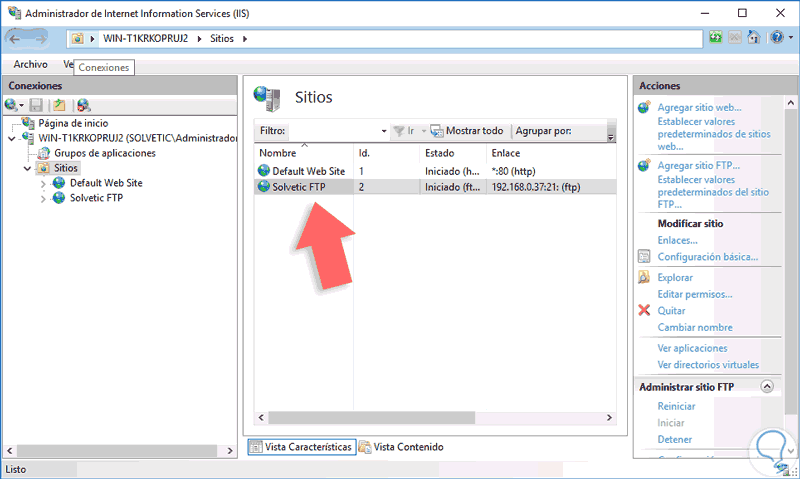Click the Ir filter funnel icon

click(399, 131)
